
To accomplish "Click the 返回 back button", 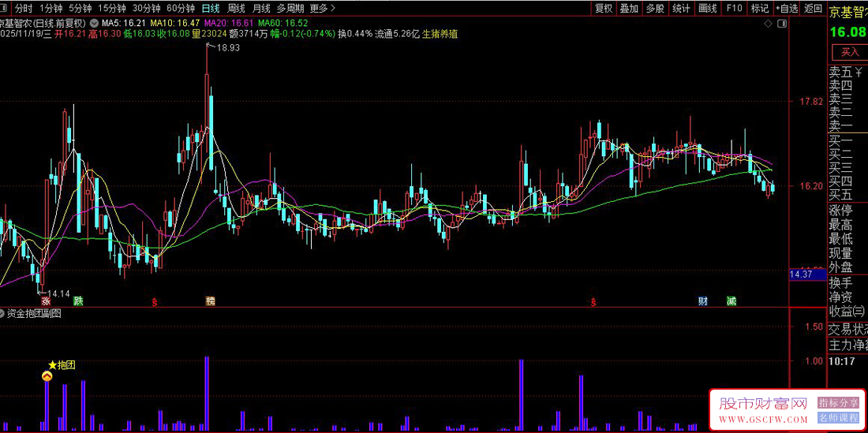I will (813, 9).
